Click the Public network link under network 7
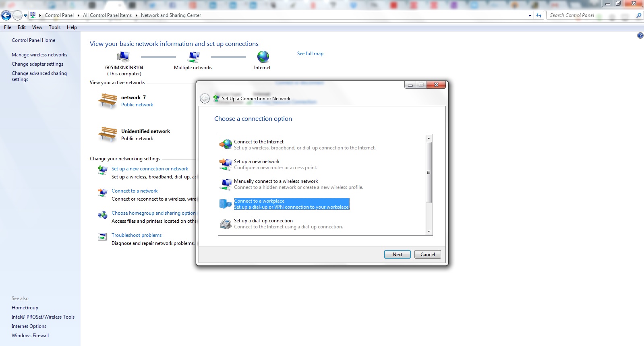The image size is (644, 346). coord(137,105)
